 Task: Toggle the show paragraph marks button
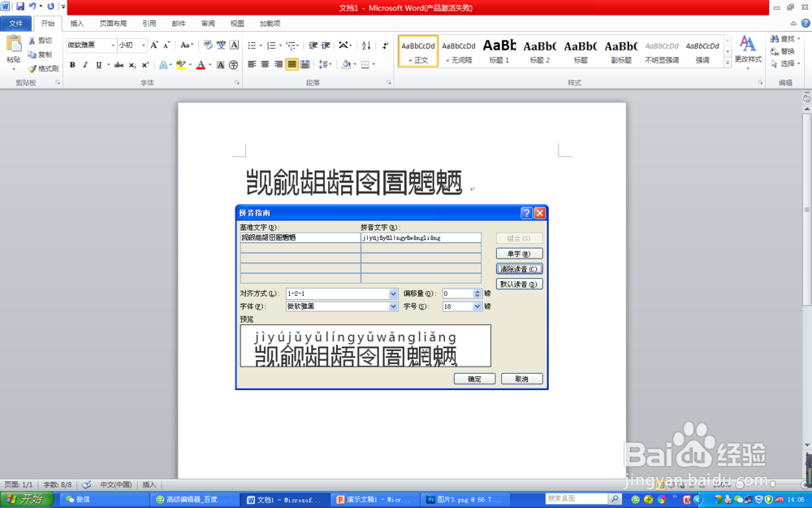pos(385,46)
